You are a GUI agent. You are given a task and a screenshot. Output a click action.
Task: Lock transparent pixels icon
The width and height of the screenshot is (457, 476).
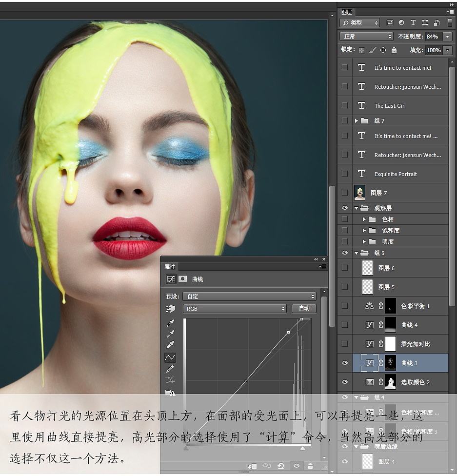click(361, 50)
